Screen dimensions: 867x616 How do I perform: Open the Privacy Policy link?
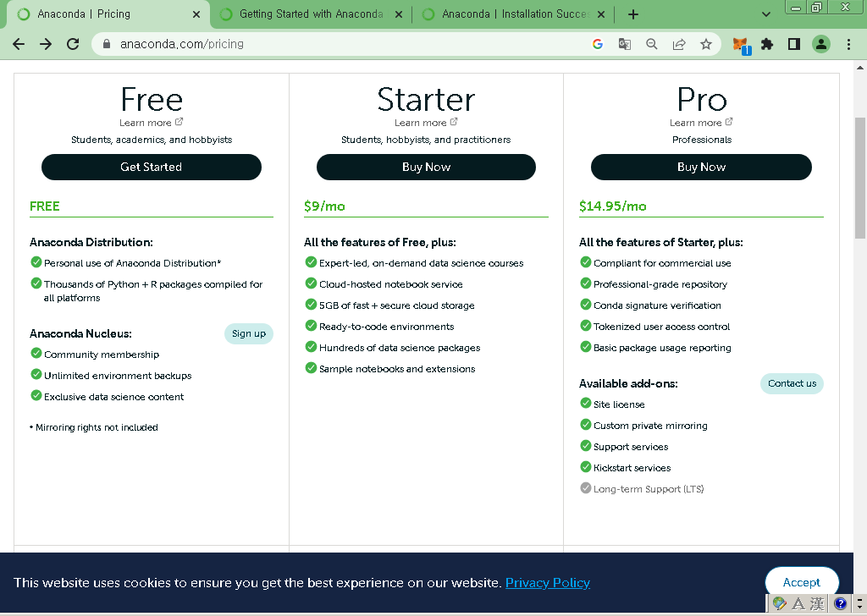pos(548,583)
